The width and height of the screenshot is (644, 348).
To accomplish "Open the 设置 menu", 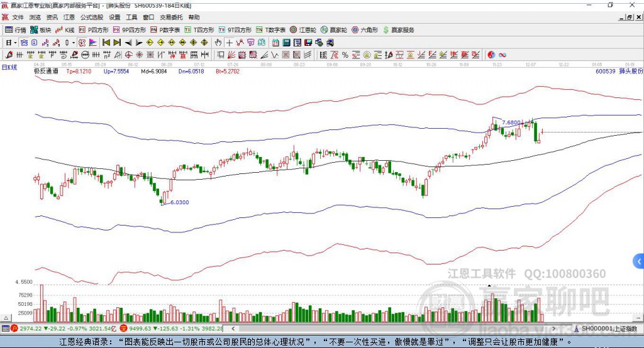I will [114, 17].
